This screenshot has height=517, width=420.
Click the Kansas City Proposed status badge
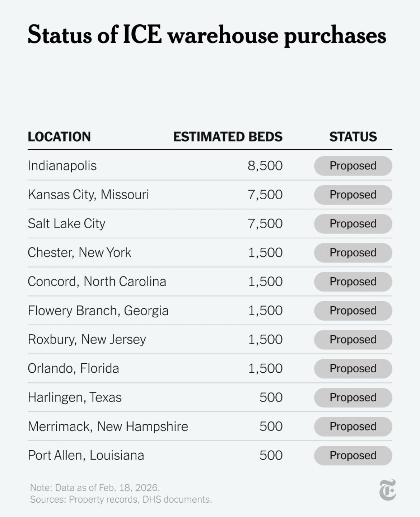[353, 195]
